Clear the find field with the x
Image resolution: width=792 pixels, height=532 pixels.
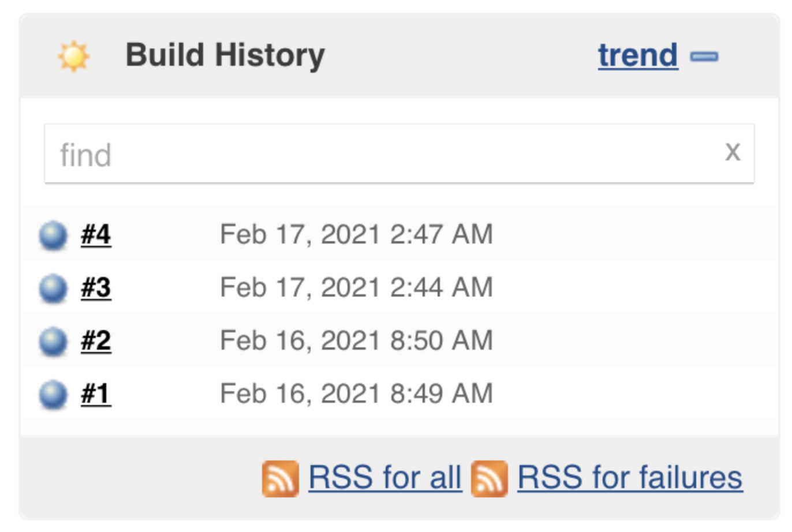tap(733, 152)
